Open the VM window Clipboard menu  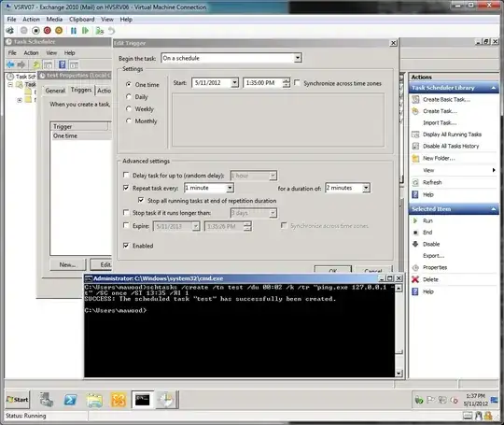(81, 20)
